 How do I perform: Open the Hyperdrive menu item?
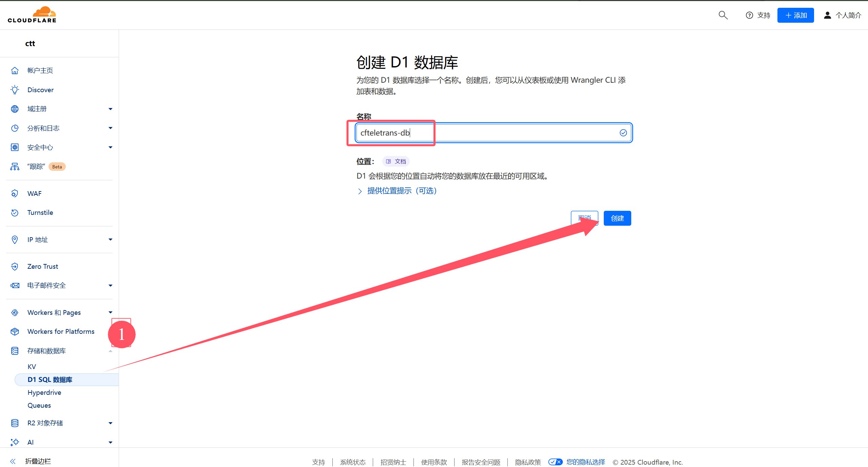(44, 392)
